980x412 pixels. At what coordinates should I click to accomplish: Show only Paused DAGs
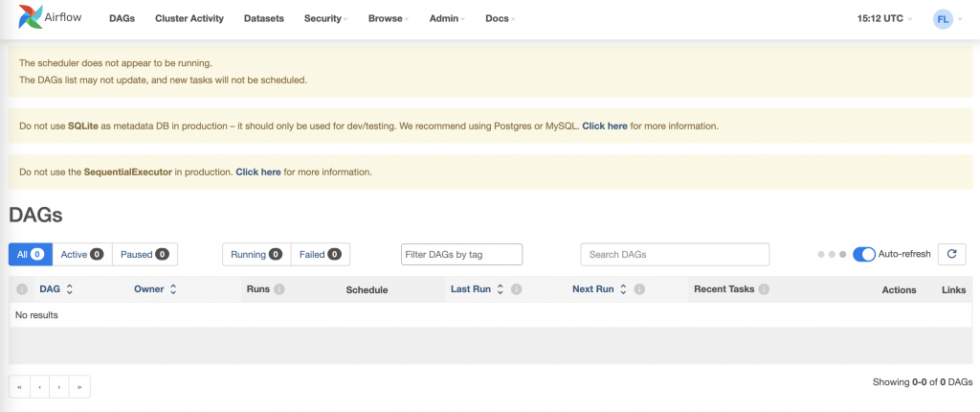tap(145, 254)
